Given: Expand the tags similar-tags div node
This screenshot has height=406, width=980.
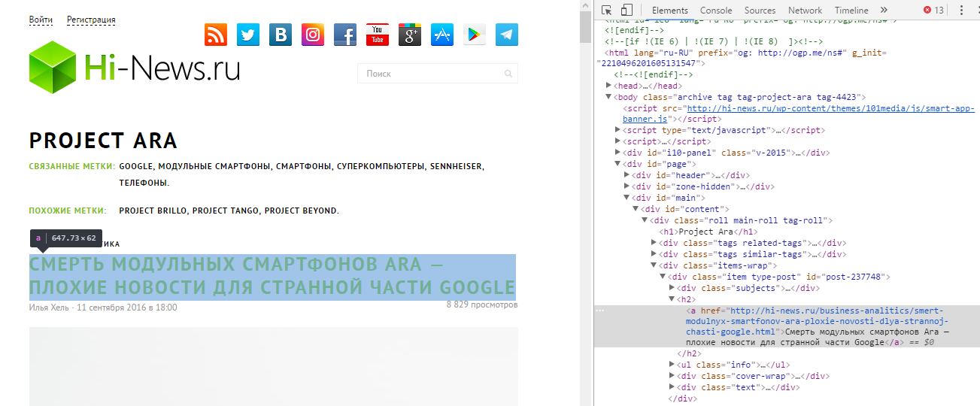Looking at the screenshot, I should (654, 254).
